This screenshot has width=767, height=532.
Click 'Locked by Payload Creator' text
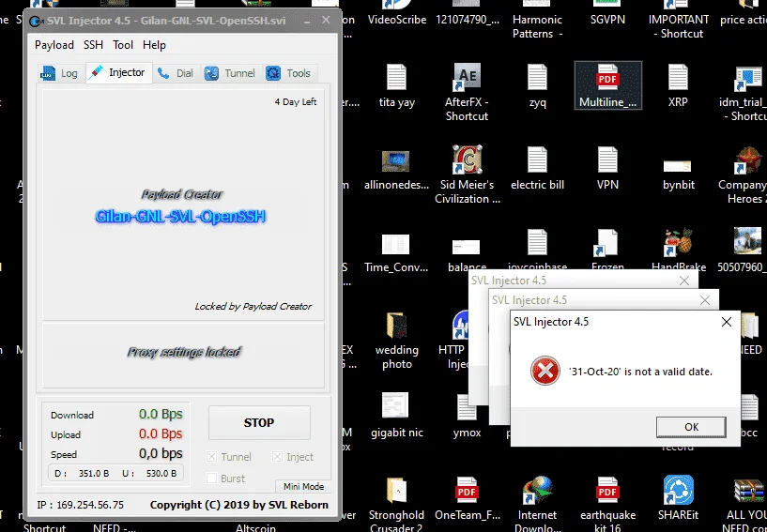tap(253, 307)
